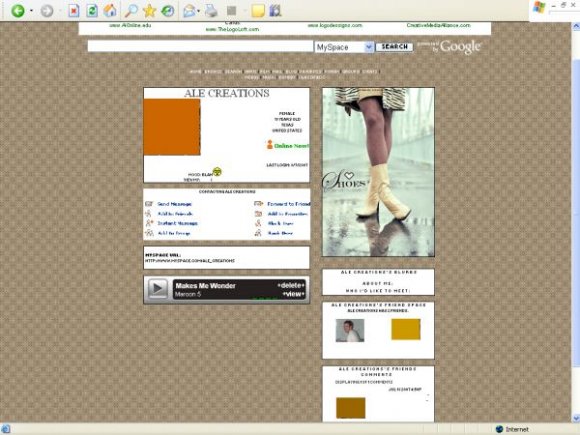Click the Google logo
The height and width of the screenshot is (435, 580).
(461, 47)
